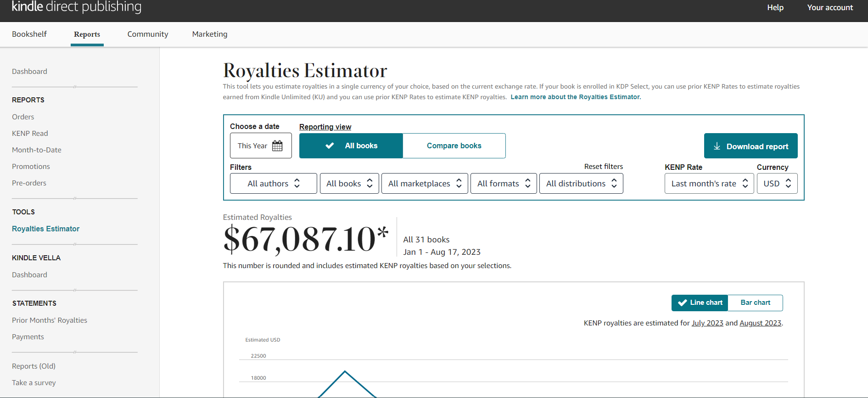Viewport: 868px width, 398px height.
Task: Open the All formats filter dropdown
Action: point(504,183)
